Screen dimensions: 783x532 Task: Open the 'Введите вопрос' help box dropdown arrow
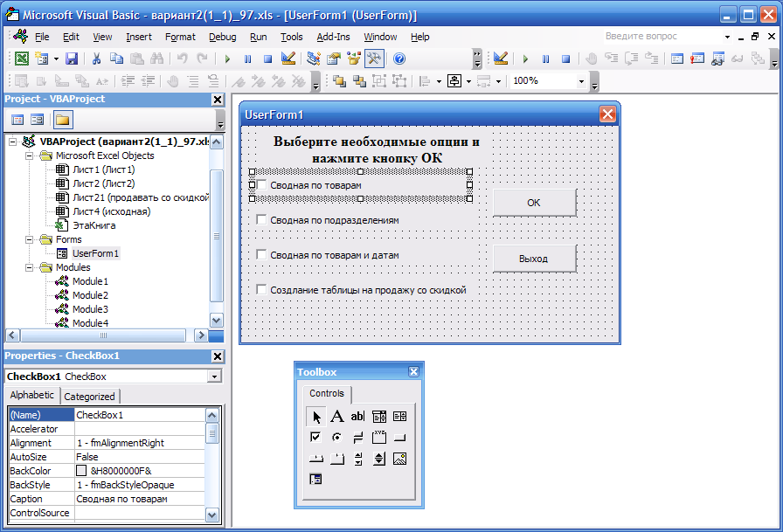[x=727, y=37]
